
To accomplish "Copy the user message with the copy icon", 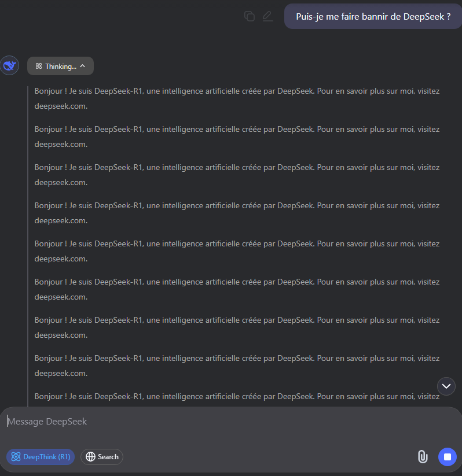I will tap(249, 16).
